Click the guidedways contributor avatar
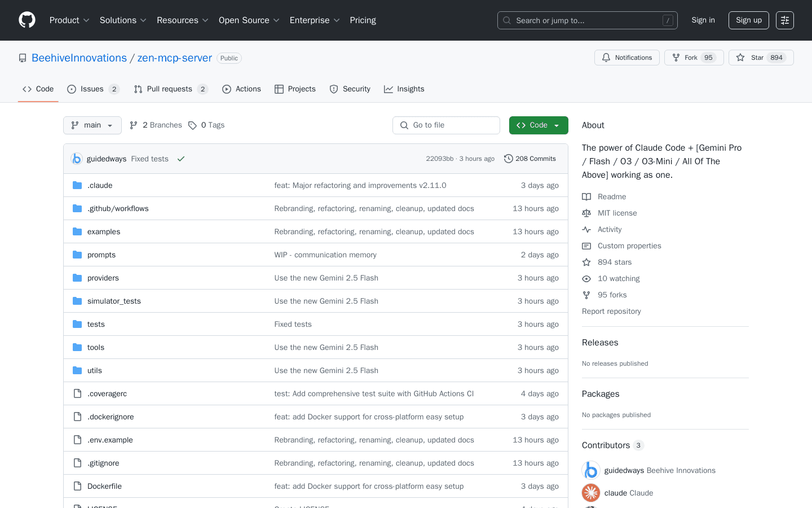The image size is (812, 508). pyautogui.click(x=591, y=470)
